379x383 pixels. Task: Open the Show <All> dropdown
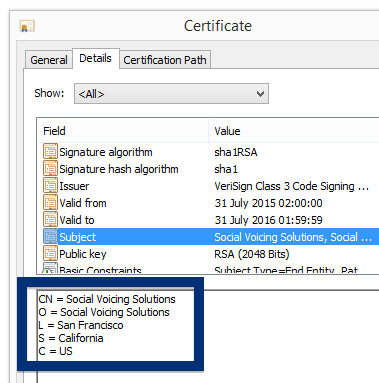(171, 94)
